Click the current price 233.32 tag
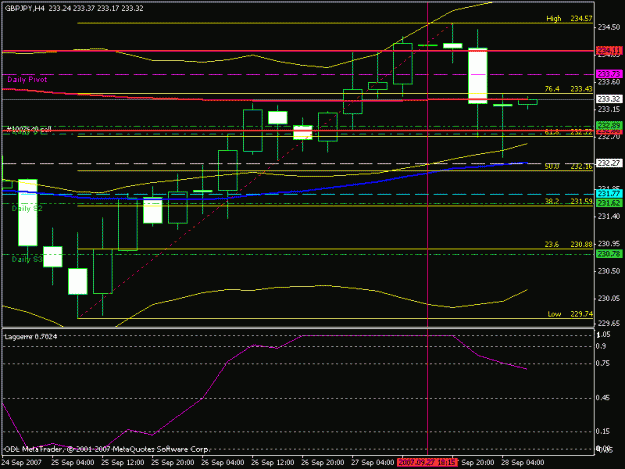Image resolution: width=625 pixels, height=469 pixels. tap(609, 99)
